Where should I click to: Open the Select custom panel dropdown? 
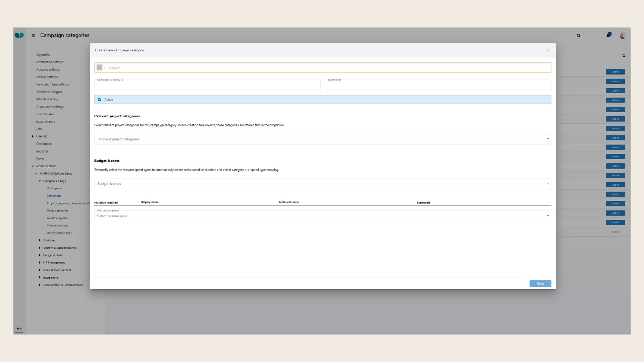pos(322,216)
